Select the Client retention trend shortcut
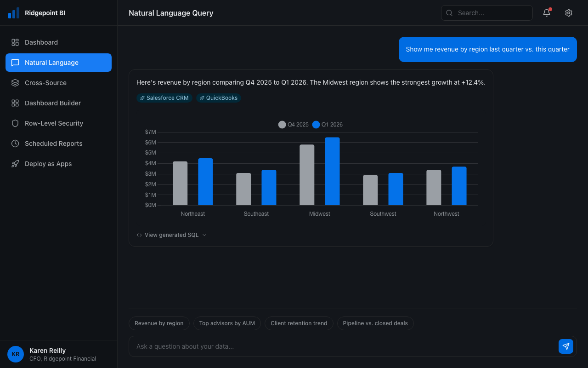 [x=299, y=323]
